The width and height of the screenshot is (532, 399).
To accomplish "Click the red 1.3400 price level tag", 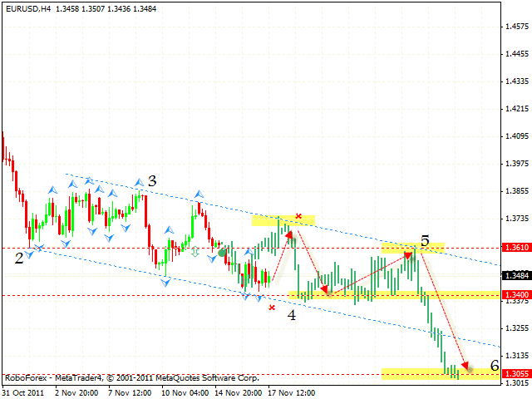I will (516, 295).
